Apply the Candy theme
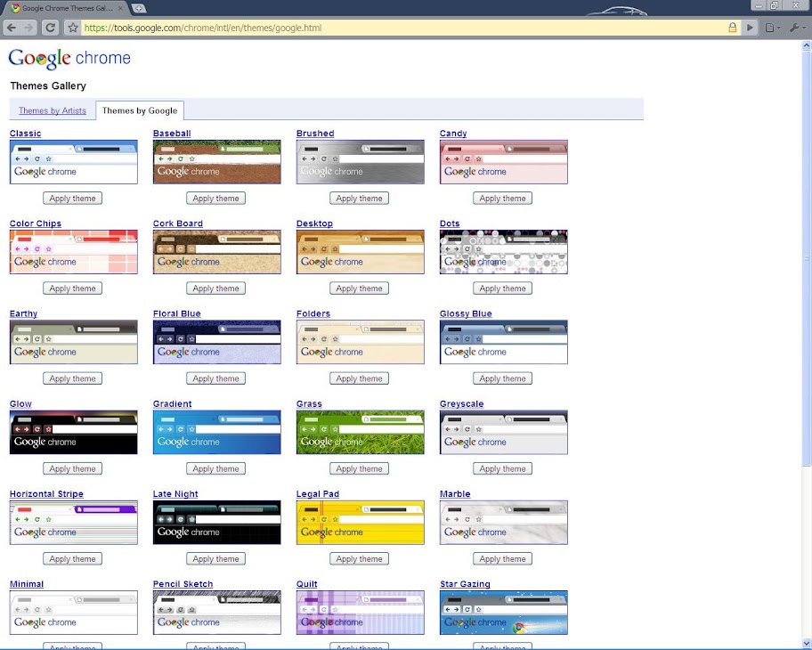Viewport: 812px width, 650px height. 502,198
